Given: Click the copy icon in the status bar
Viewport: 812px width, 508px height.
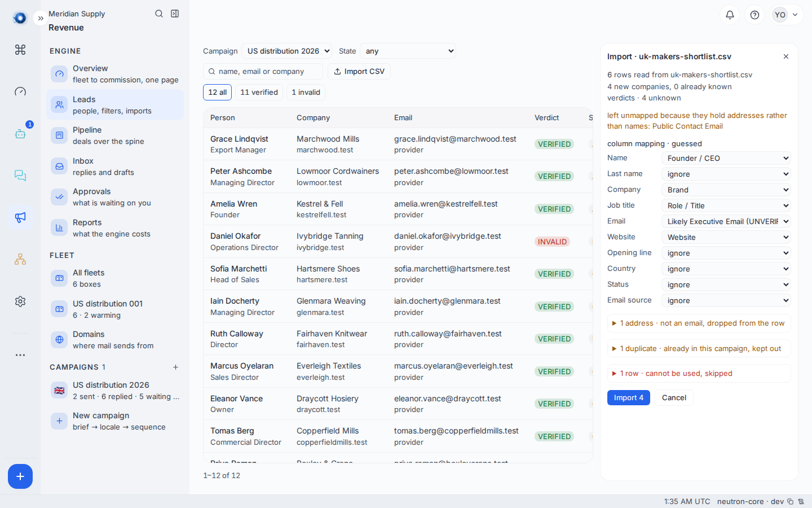Looking at the screenshot, I should [x=791, y=501].
